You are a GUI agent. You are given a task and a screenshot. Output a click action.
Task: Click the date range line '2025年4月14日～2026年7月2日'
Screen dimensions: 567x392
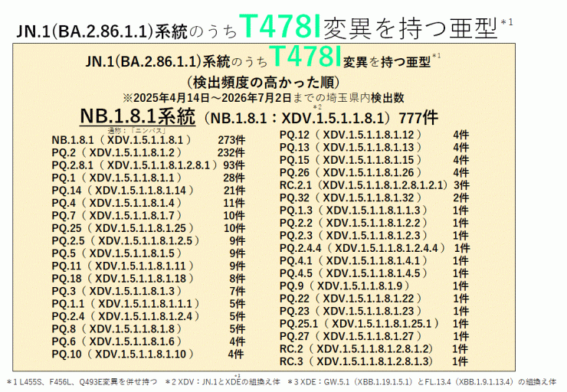point(212,98)
